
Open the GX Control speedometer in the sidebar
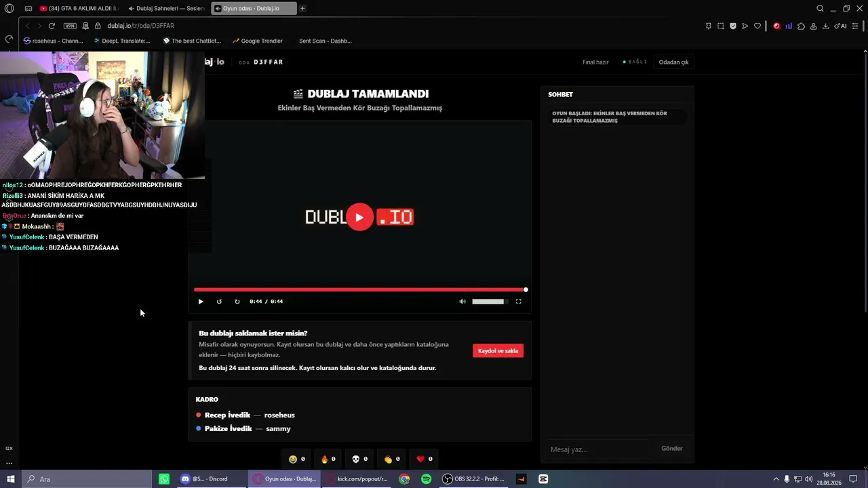9,39
